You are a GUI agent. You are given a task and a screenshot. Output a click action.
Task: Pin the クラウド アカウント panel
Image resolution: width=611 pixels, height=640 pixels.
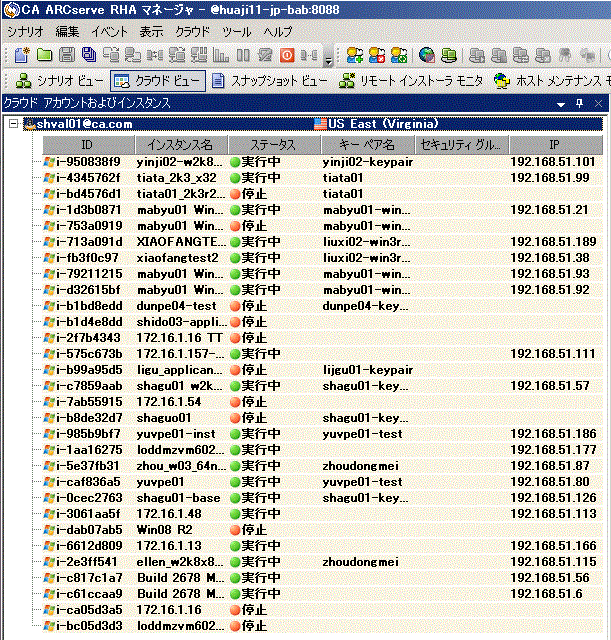tap(581, 103)
